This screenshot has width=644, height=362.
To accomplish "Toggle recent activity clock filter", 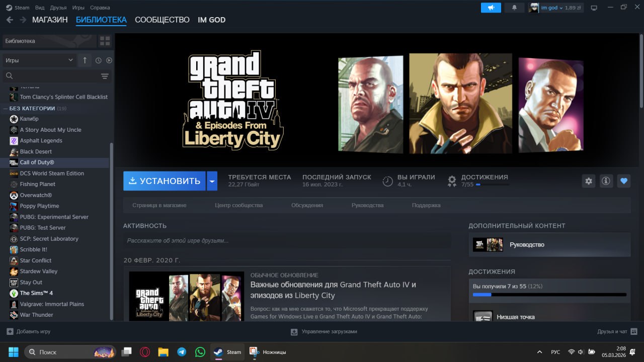I will [98, 60].
